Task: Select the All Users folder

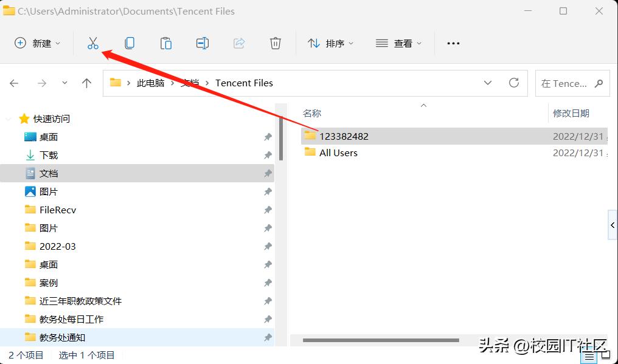Action: 338,153
